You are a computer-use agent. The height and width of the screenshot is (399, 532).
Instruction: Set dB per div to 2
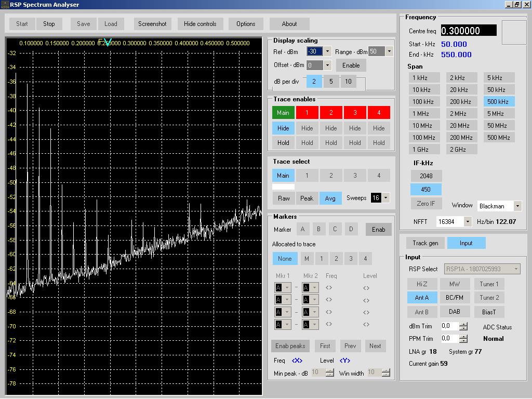click(314, 82)
